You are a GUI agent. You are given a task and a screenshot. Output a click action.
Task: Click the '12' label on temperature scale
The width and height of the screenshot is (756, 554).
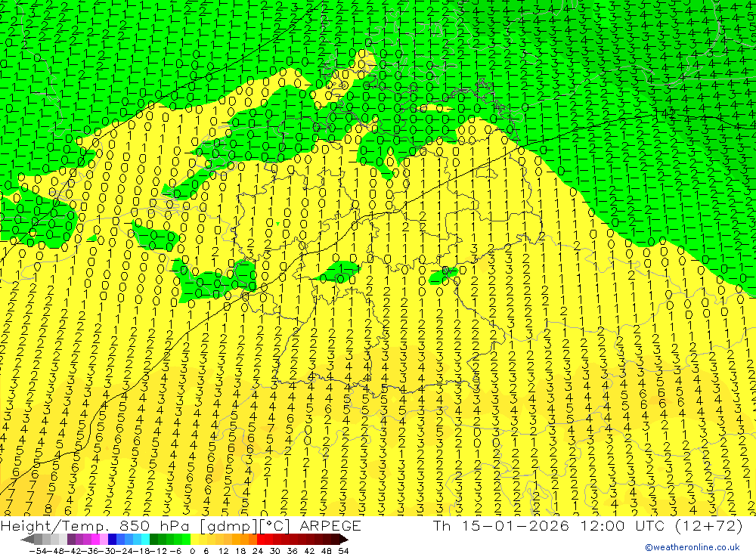click(x=223, y=551)
